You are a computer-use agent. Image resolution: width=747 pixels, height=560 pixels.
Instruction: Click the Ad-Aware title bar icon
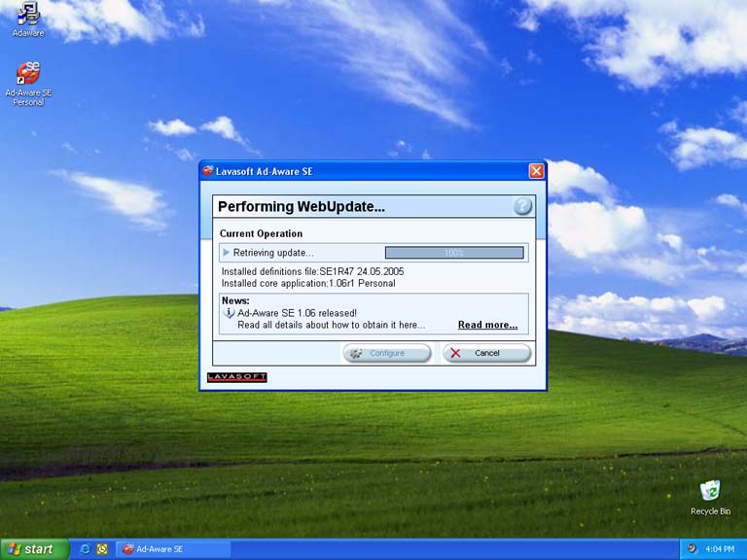pos(208,171)
